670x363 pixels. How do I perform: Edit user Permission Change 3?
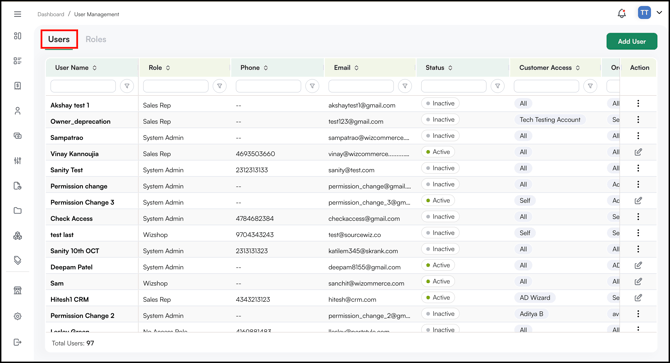coord(638,200)
